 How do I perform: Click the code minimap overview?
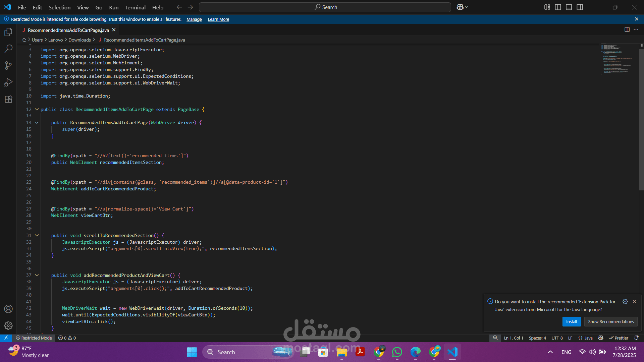[615, 59]
